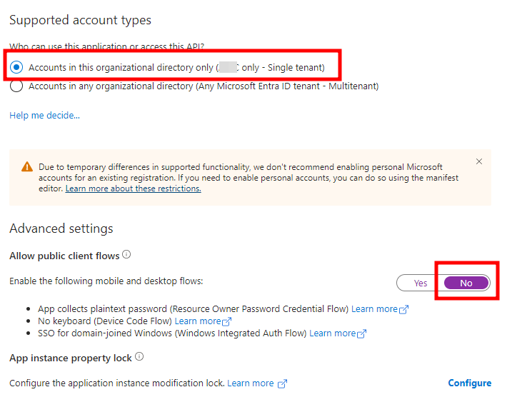Open Learn more about instance modification lock
The image size is (532, 407).
[x=250, y=383]
